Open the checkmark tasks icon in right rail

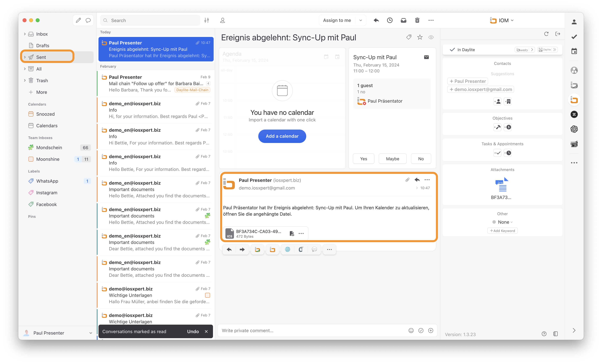(574, 37)
